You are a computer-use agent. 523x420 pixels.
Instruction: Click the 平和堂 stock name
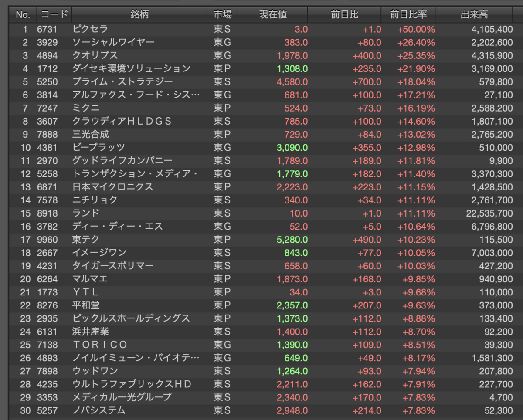pos(86,305)
